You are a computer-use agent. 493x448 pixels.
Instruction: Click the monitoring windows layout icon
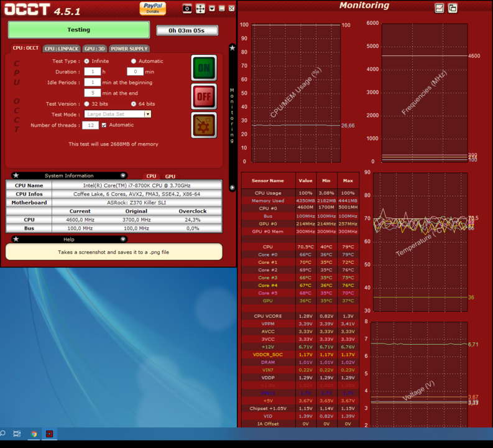(x=453, y=8)
